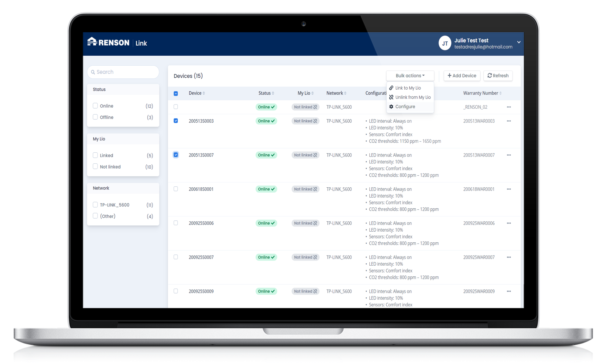Click the Add Device button
607x364 pixels.
[462, 76]
